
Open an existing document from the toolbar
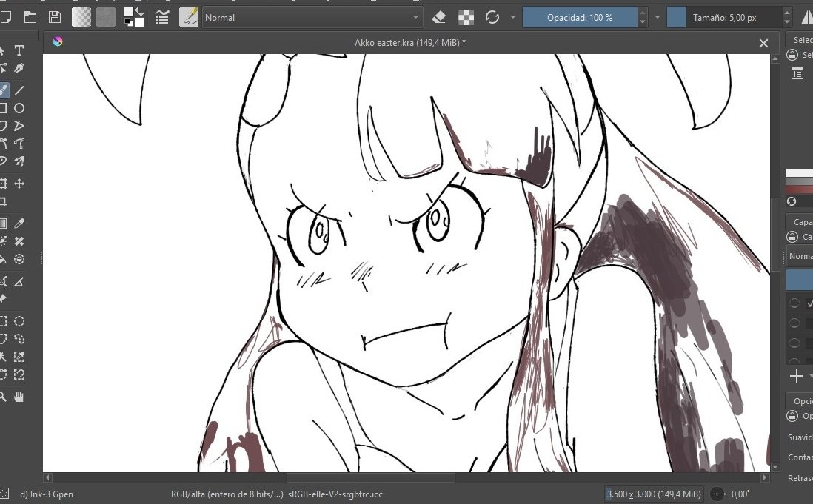click(30, 18)
